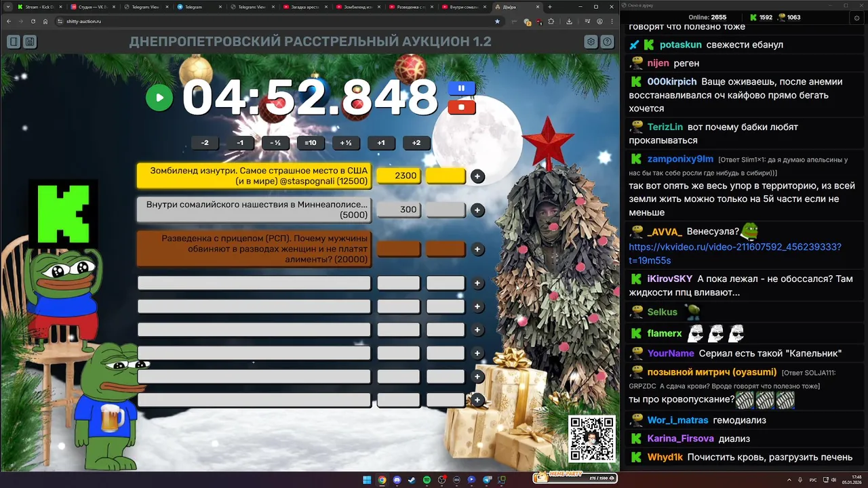
Task: Click zamponixy9Im username in chat
Action: click(x=680, y=159)
